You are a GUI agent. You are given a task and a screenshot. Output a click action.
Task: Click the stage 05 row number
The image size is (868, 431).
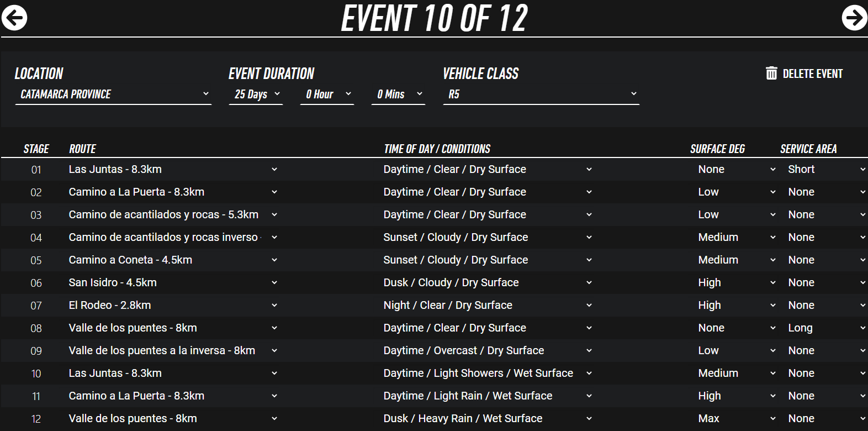click(36, 260)
